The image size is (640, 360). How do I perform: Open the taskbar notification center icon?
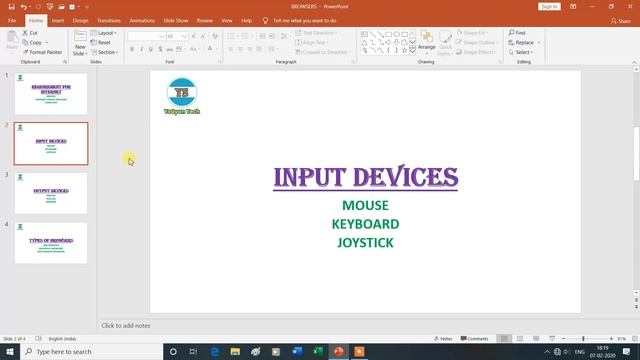[x=627, y=351]
